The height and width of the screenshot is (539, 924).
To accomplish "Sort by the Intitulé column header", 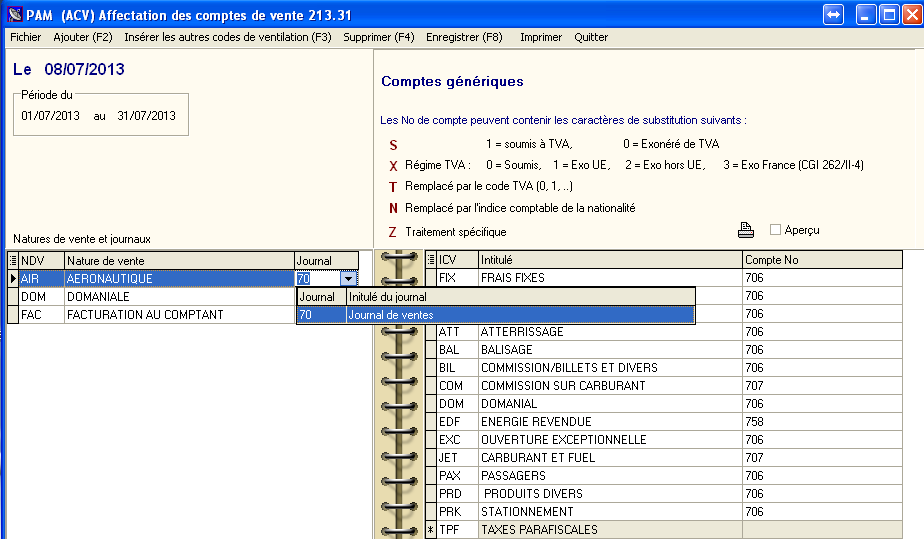I will pyautogui.click(x=608, y=260).
